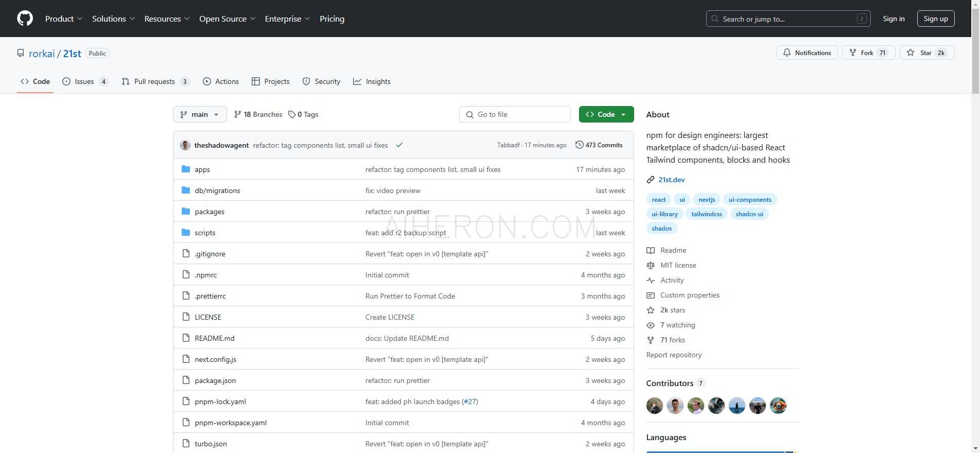Viewport: 980px width, 453px height.
Task: Open the Actions tab
Action: (221, 81)
